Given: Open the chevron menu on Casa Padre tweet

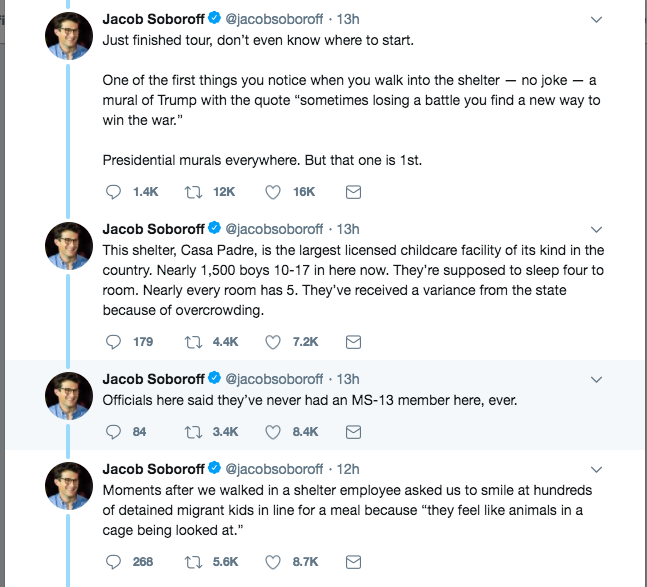Looking at the screenshot, I should tap(597, 229).
